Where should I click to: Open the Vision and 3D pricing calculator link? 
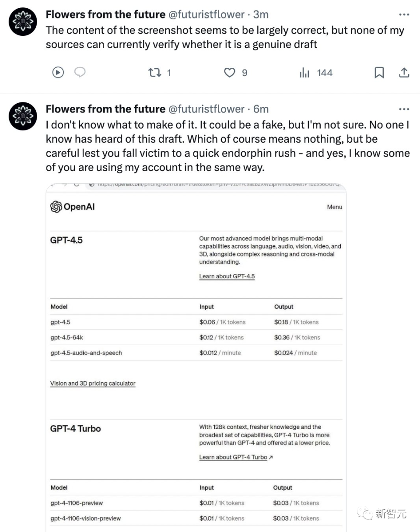[93, 384]
